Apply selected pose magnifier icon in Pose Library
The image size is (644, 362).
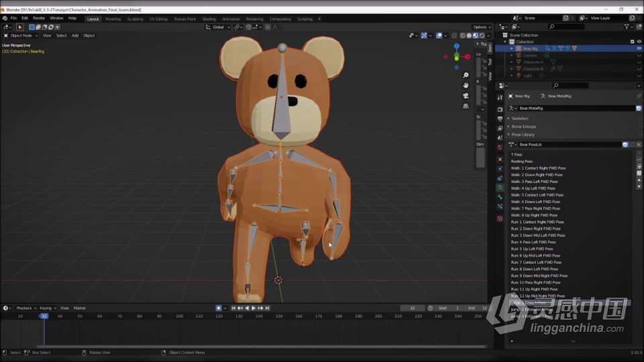639,167
